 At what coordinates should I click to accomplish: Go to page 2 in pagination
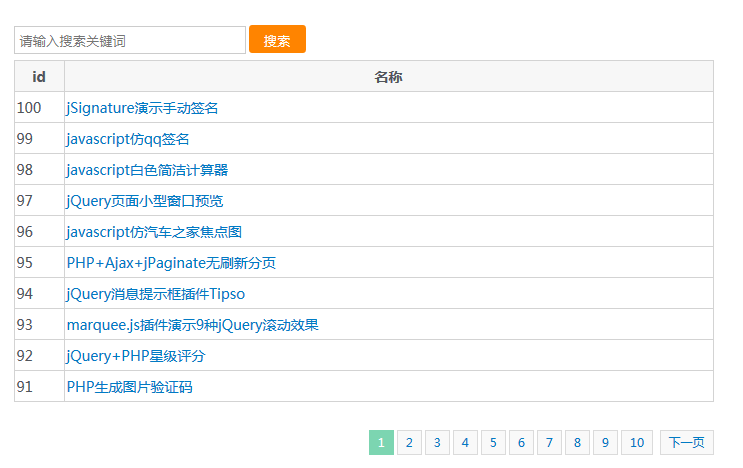pyautogui.click(x=409, y=443)
